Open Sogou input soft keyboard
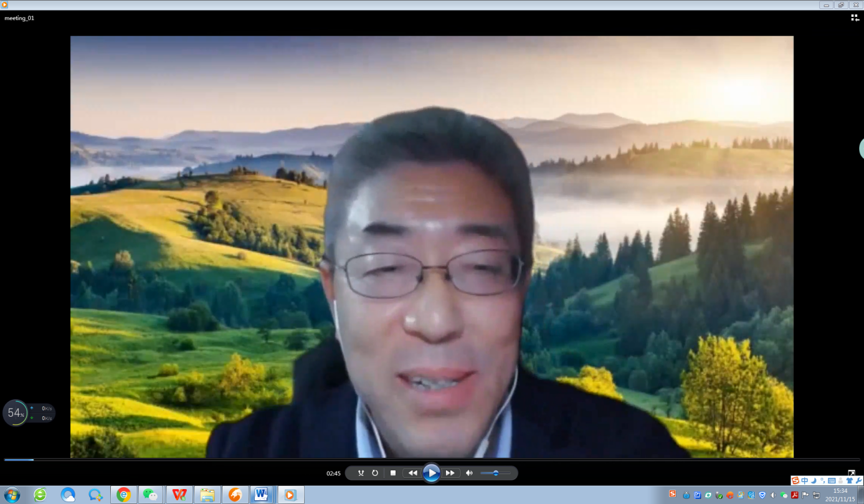The width and height of the screenshot is (864, 504). [x=832, y=480]
